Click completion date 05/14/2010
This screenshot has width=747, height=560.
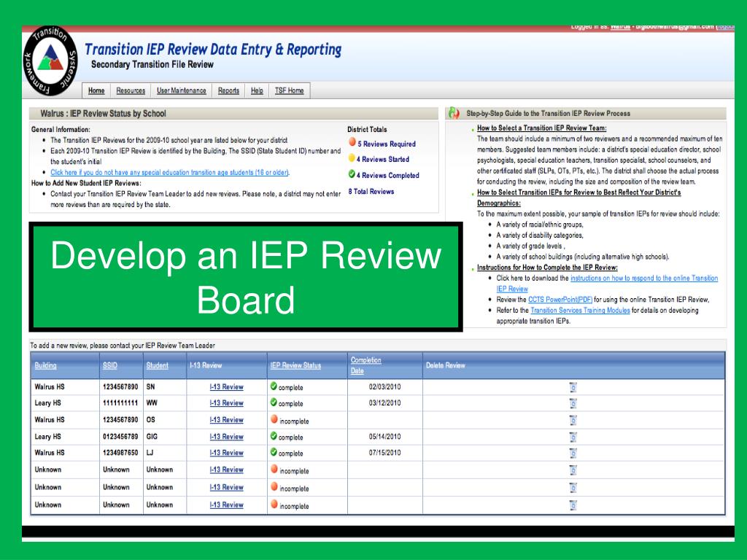(x=384, y=437)
